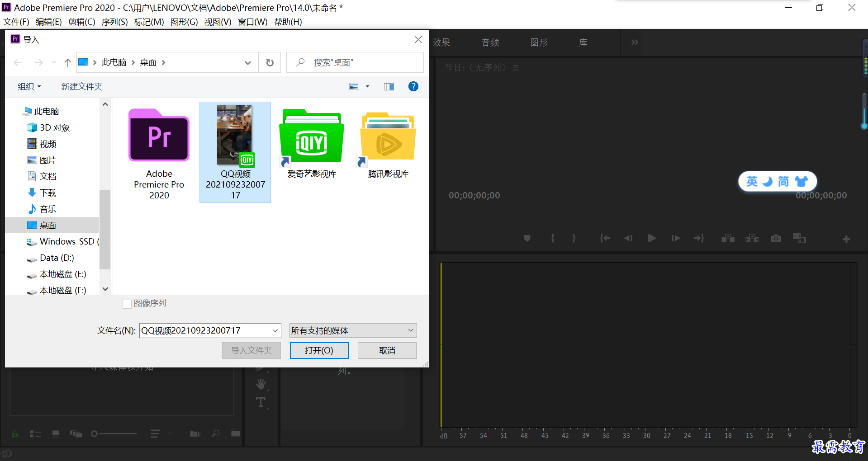Image resolution: width=868 pixels, height=461 pixels.
Task: Click Mark In button in program monitor
Action: pos(552,238)
